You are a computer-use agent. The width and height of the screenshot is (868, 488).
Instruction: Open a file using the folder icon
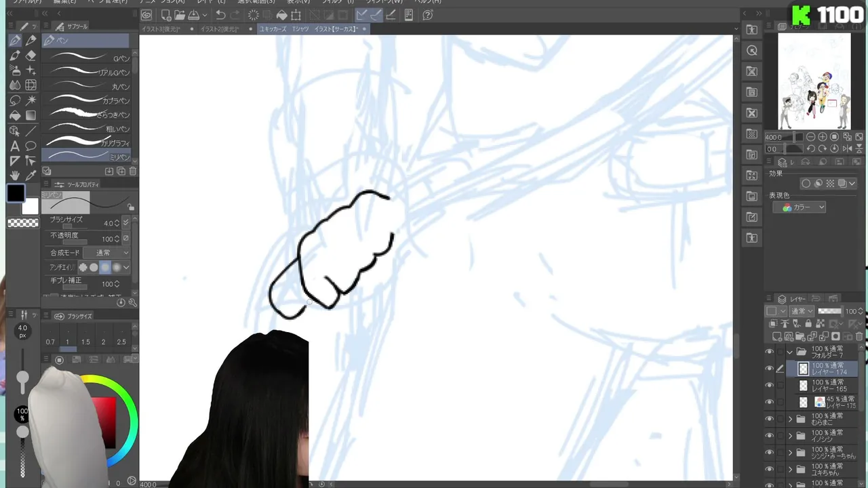click(180, 15)
